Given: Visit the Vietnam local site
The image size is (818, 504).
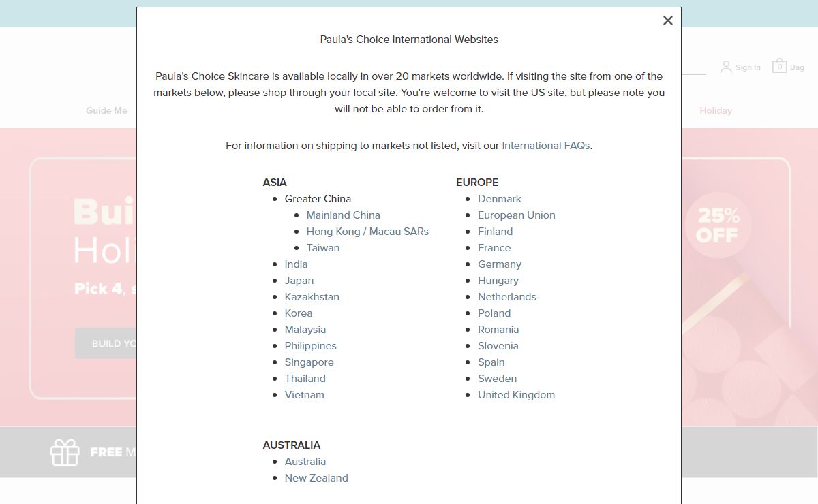Looking at the screenshot, I should click(305, 395).
